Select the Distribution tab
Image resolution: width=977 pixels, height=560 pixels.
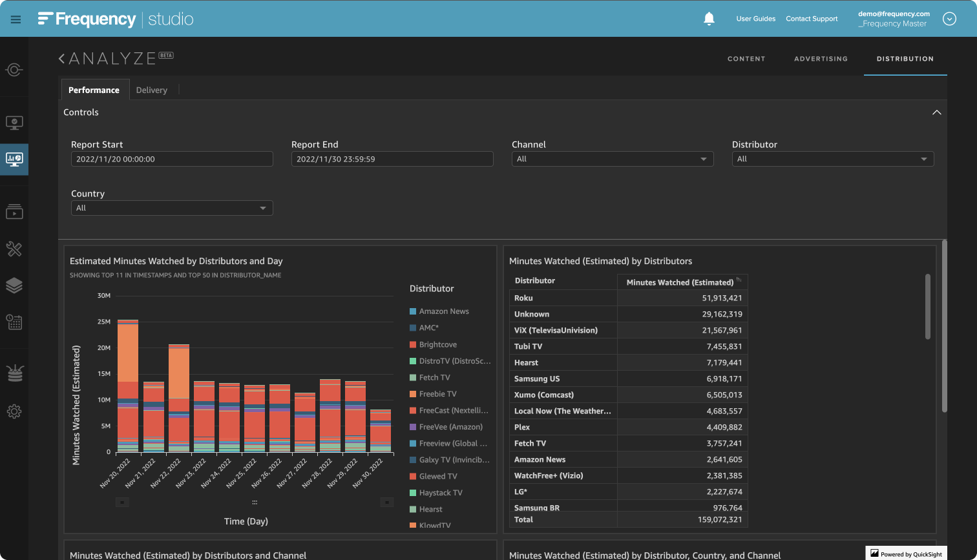click(905, 59)
